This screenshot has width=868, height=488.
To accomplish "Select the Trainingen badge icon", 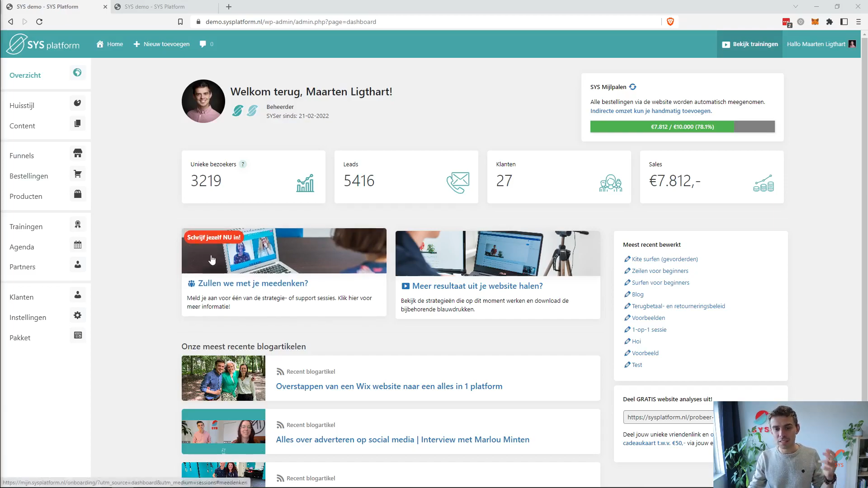I will click(78, 224).
